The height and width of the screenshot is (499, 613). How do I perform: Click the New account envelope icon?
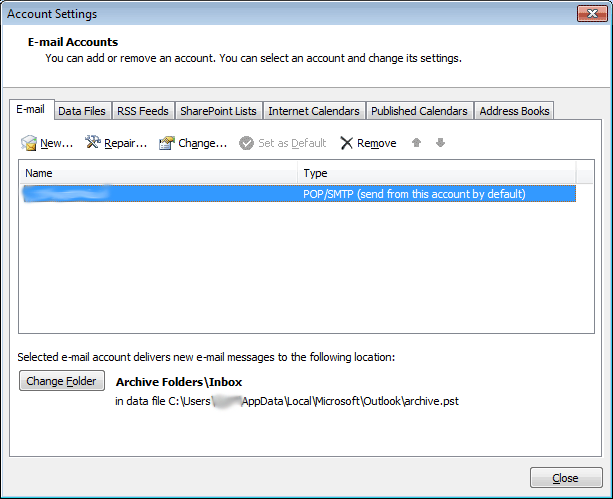coord(29,143)
